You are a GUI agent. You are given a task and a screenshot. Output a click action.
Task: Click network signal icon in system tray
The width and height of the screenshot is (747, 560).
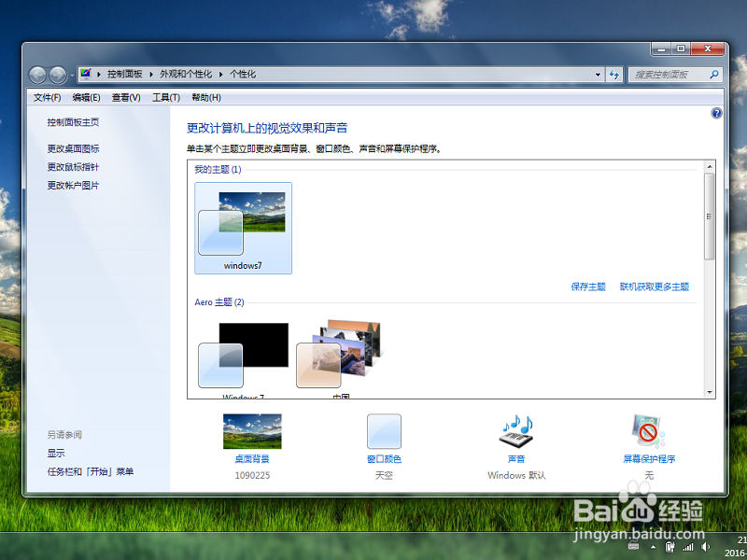pyautogui.click(x=688, y=547)
